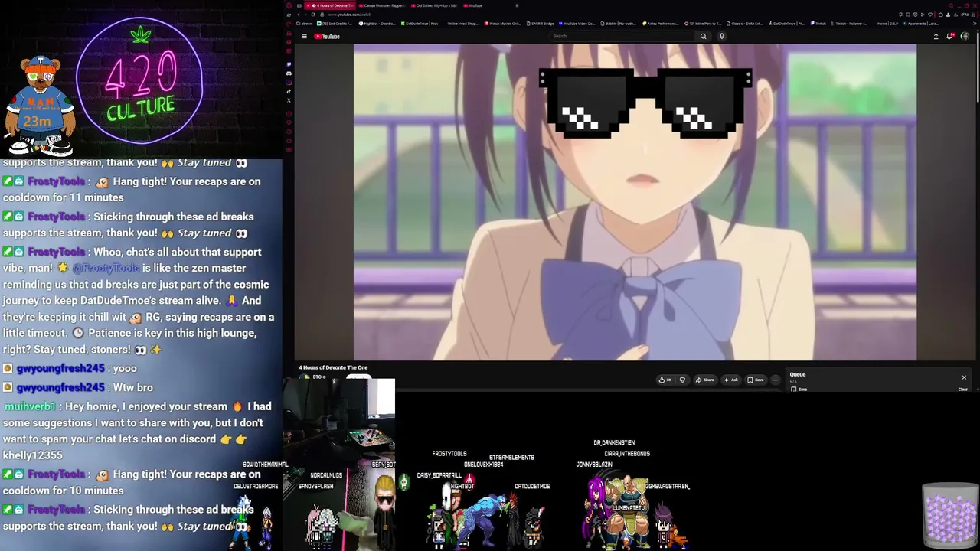Image resolution: width=980 pixels, height=551 pixels.
Task: Open the 'Classic - Delta Ext' bookmark
Action: tap(745, 24)
